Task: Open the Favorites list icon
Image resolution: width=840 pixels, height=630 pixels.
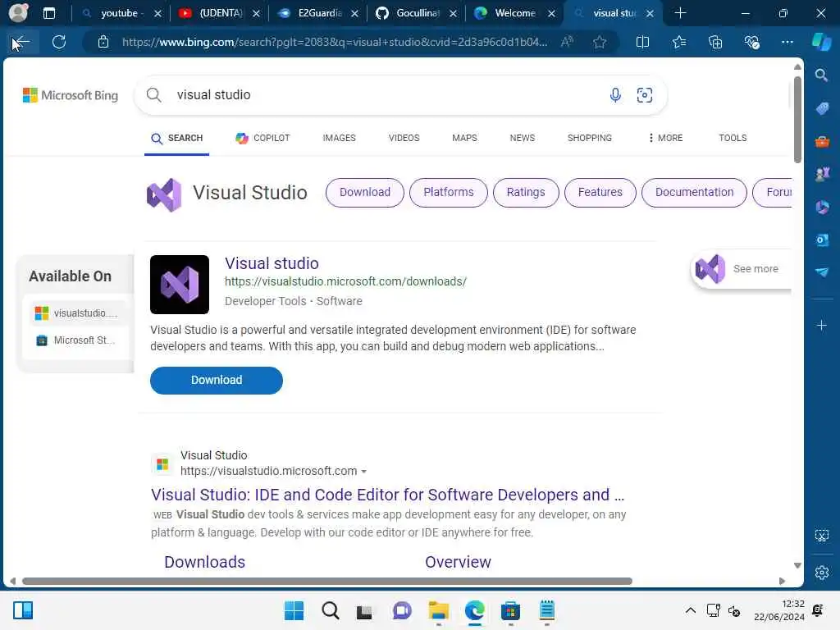Action: (x=678, y=42)
